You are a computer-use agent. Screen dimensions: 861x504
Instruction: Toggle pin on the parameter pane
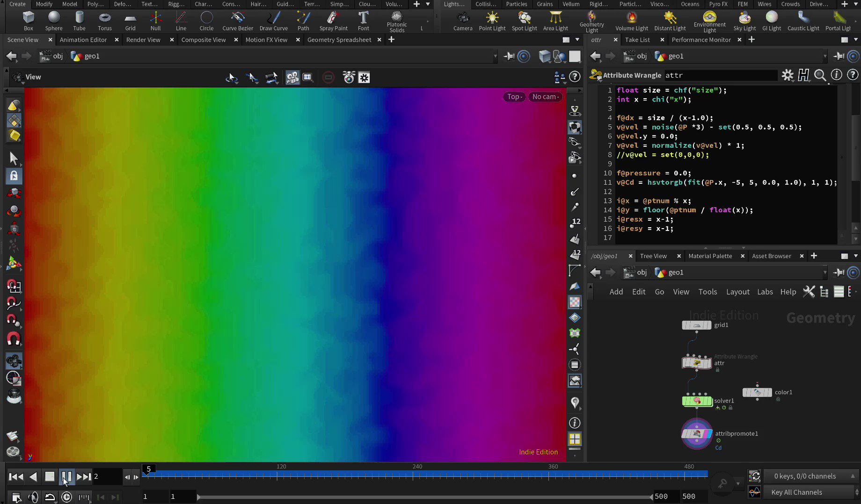839,57
